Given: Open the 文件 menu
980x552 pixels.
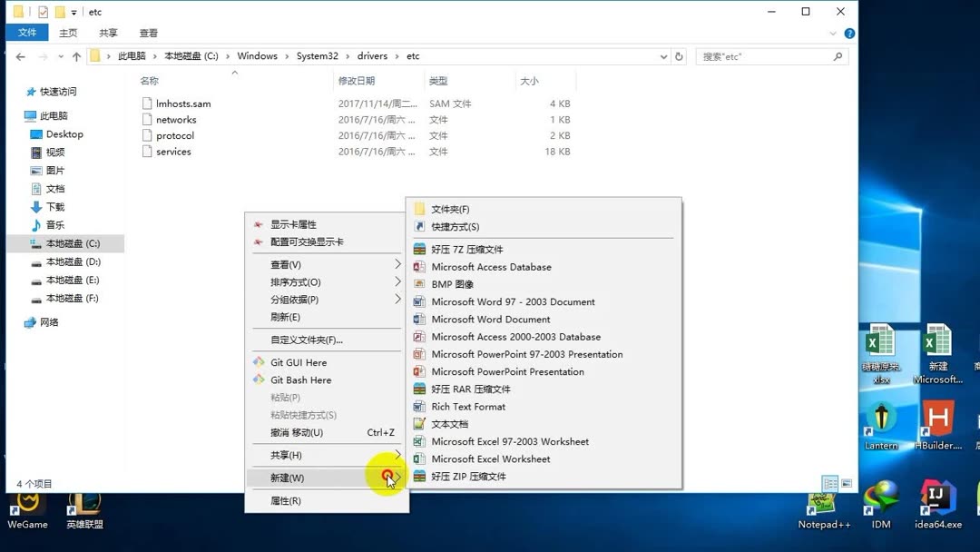Looking at the screenshot, I should (26, 32).
